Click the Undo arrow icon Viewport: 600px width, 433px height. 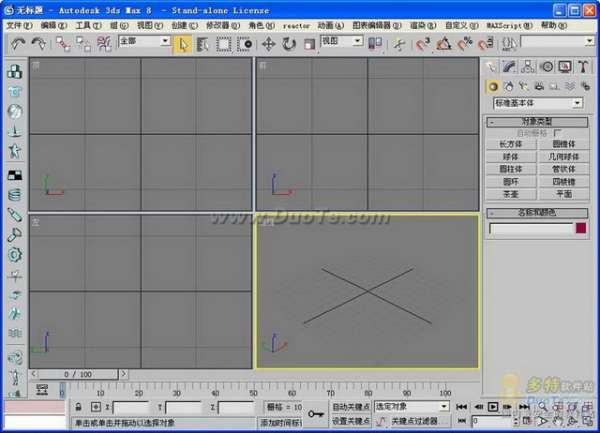18,44
